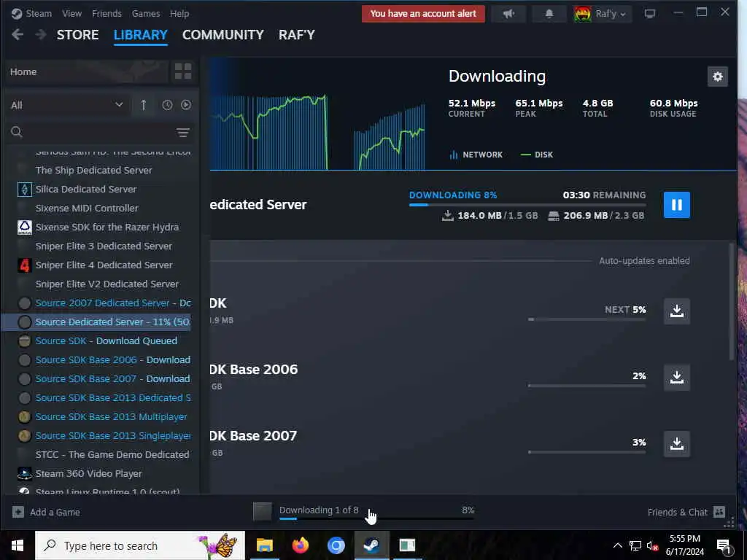Go back with the back arrow
The height and width of the screenshot is (560, 747).
tap(18, 34)
